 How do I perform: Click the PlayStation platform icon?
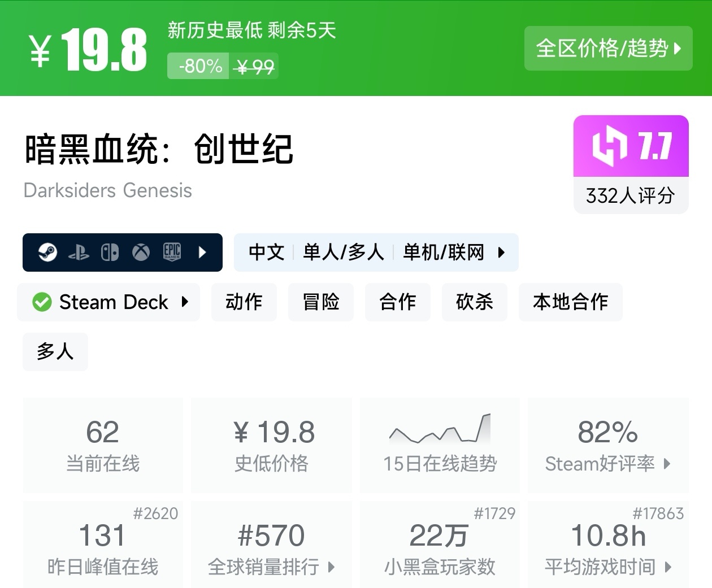click(x=79, y=252)
